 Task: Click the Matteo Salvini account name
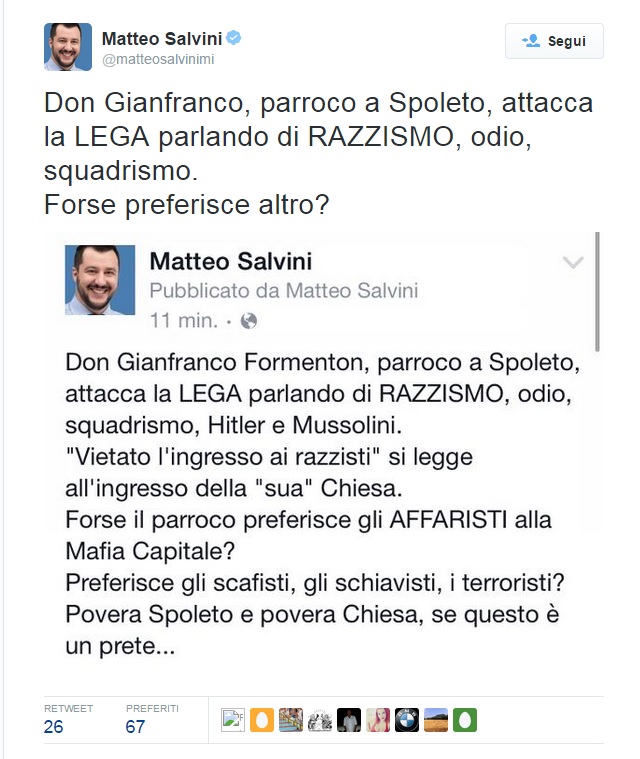162,39
